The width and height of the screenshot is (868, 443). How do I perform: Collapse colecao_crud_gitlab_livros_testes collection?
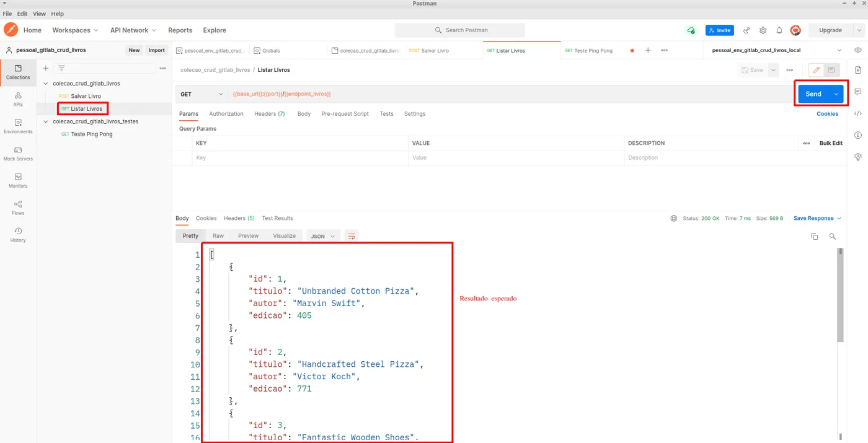pos(45,121)
